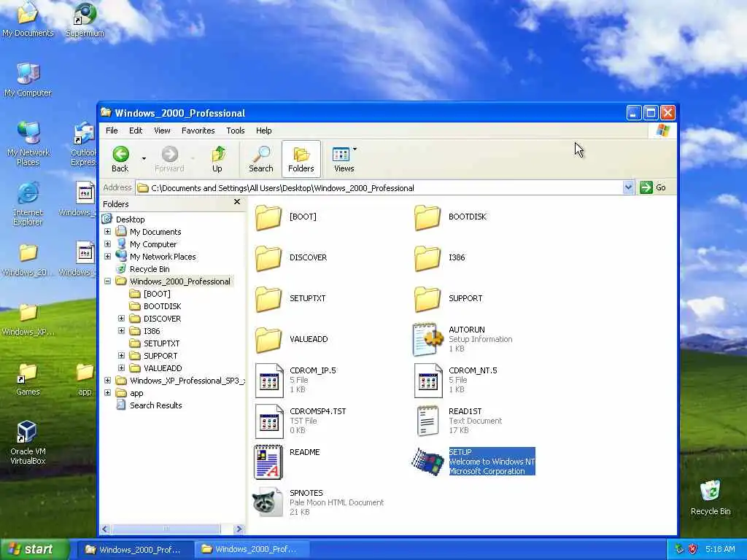This screenshot has width=747, height=560.
Task: Expand VALUEADD node in folder tree
Action: point(122,367)
